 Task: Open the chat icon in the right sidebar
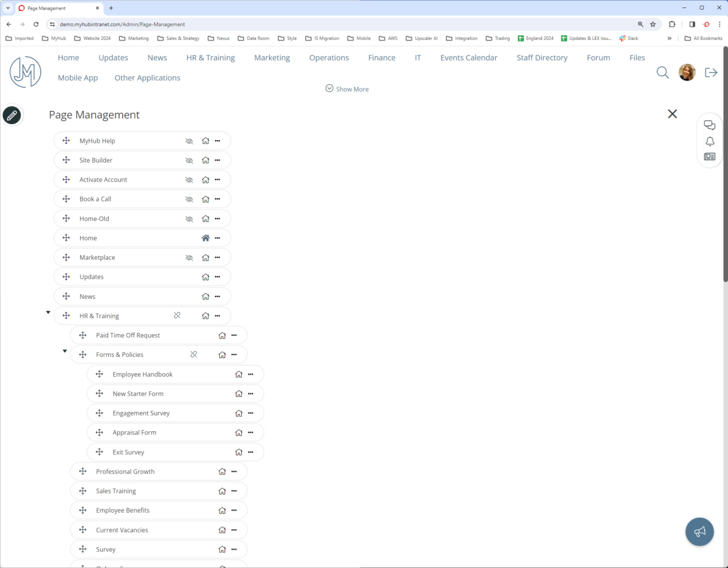pos(709,125)
